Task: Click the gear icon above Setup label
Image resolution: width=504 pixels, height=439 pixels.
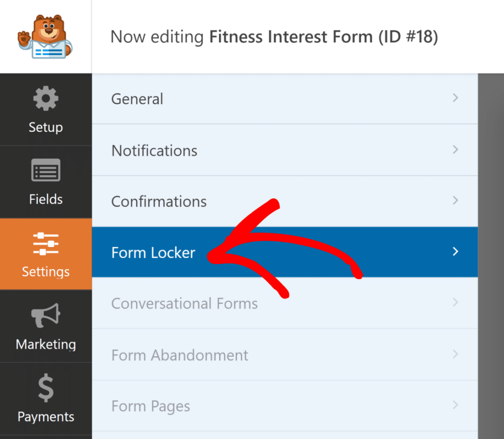Action: [46, 98]
